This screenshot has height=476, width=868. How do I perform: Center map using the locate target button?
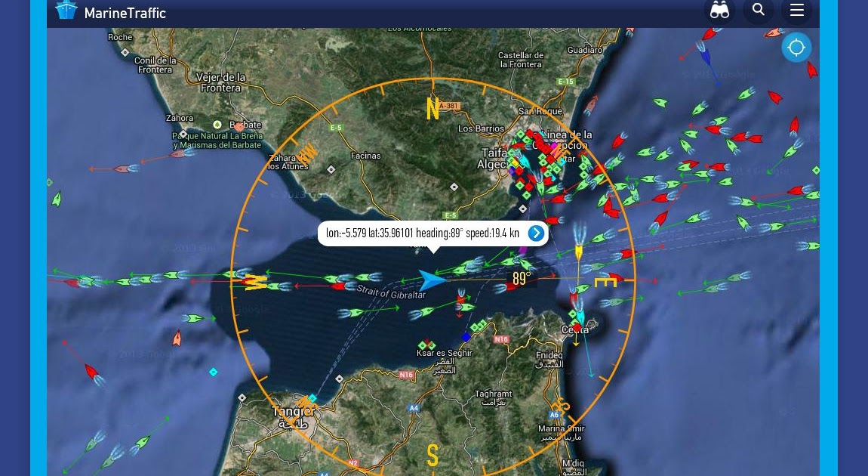pyautogui.click(x=796, y=48)
